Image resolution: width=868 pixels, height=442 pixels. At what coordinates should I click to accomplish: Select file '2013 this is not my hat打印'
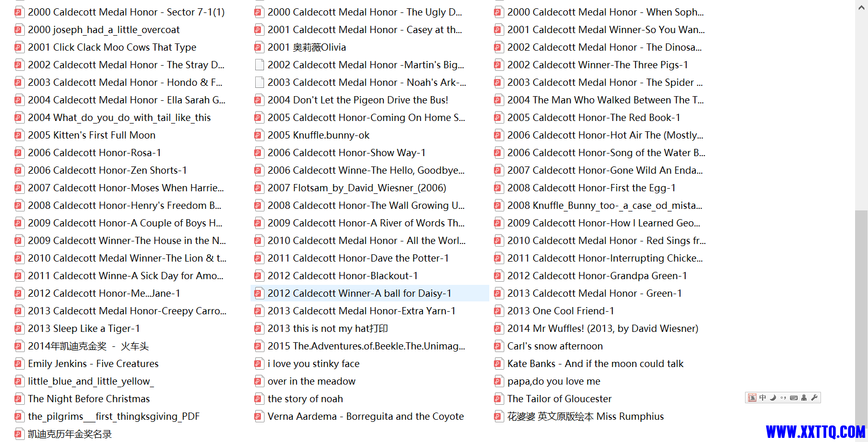tap(328, 328)
